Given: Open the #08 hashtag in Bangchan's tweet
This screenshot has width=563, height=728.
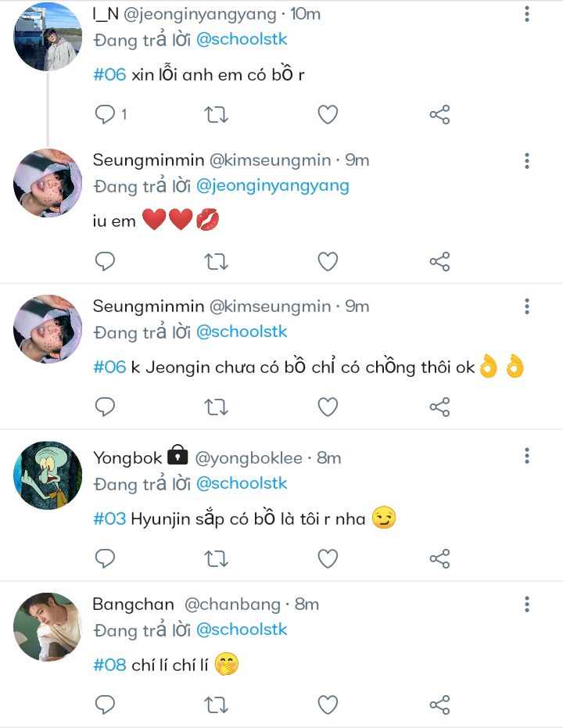Looking at the screenshot, I should pyautogui.click(x=109, y=665).
